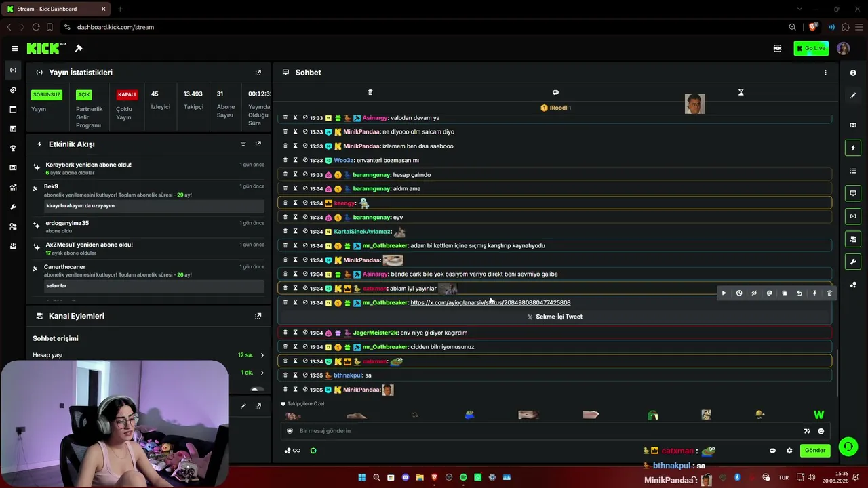868x488 pixels.
Task: Open the info icon in right sidebar
Action: [x=853, y=73]
